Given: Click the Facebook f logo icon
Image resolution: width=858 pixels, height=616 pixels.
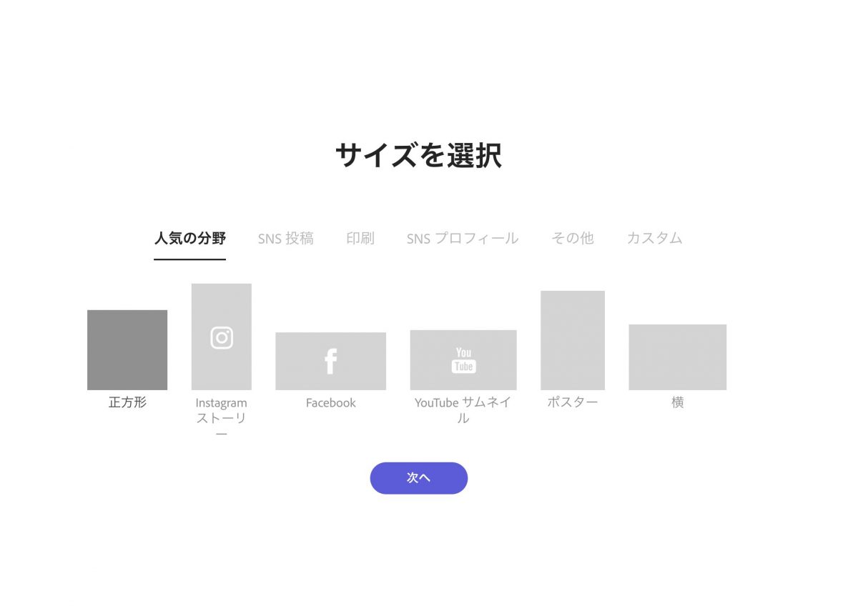Looking at the screenshot, I should (330, 362).
